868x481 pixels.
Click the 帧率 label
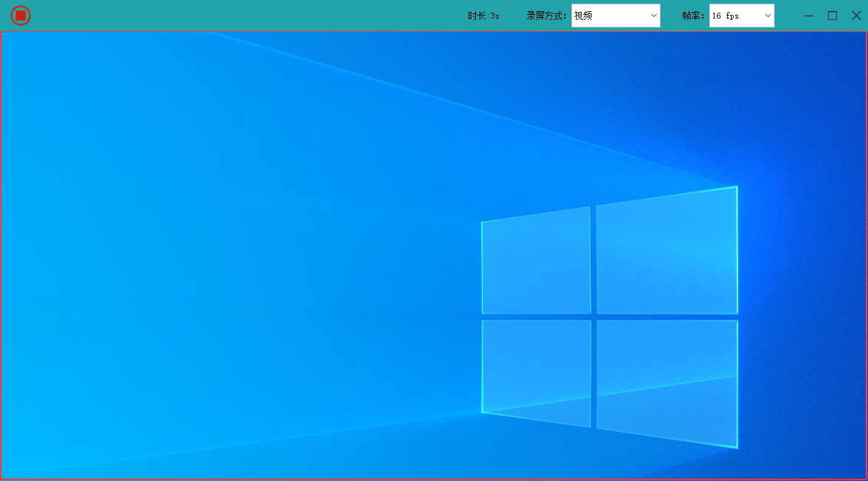pyautogui.click(x=693, y=16)
